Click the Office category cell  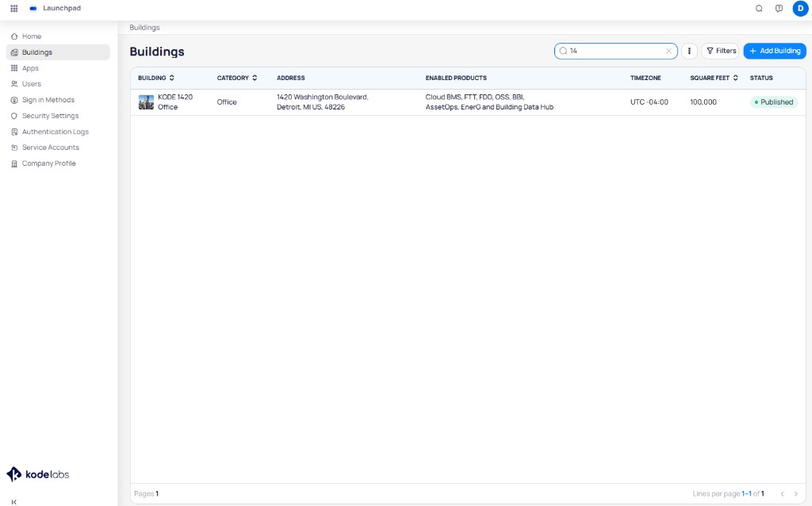tap(227, 102)
